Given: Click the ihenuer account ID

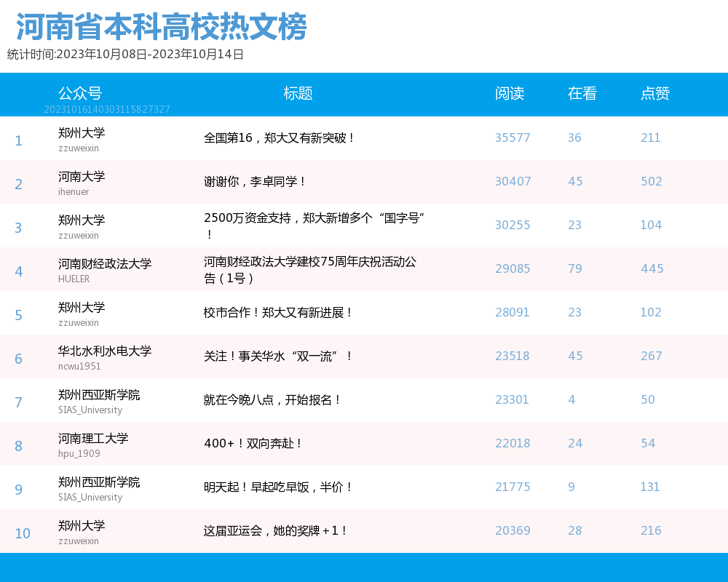Looking at the screenshot, I should point(74,191).
